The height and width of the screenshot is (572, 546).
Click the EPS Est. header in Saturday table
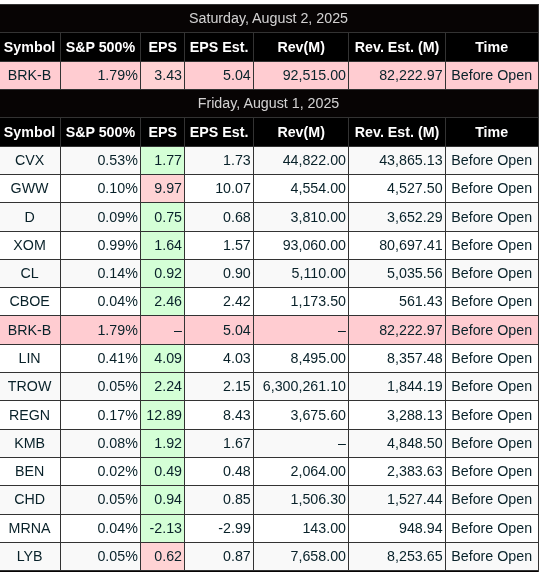[x=219, y=47]
